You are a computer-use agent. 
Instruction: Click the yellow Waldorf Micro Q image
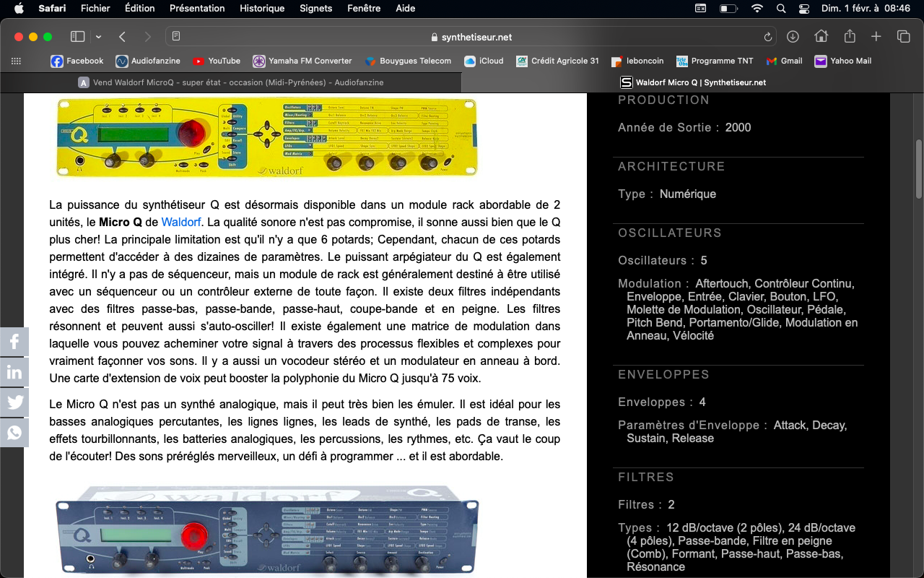[x=267, y=137]
